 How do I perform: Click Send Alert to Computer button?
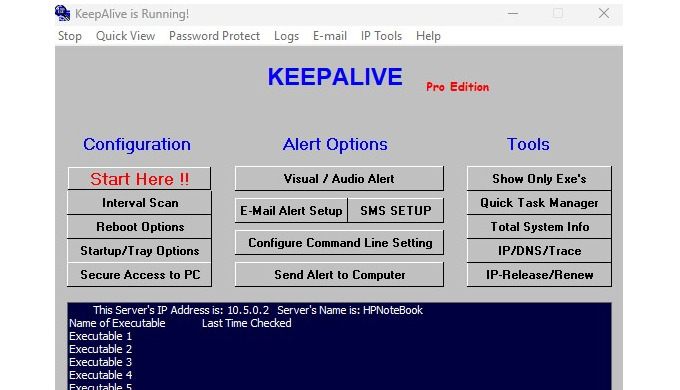click(x=339, y=275)
